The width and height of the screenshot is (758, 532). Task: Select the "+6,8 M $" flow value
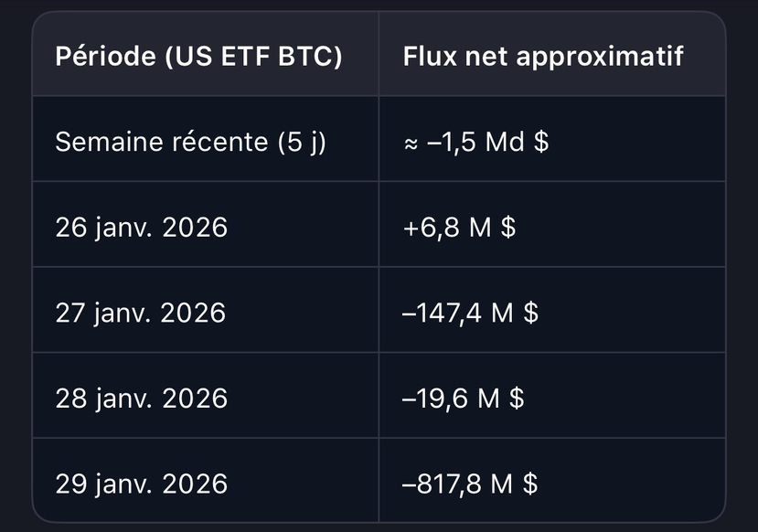coord(459,227)
